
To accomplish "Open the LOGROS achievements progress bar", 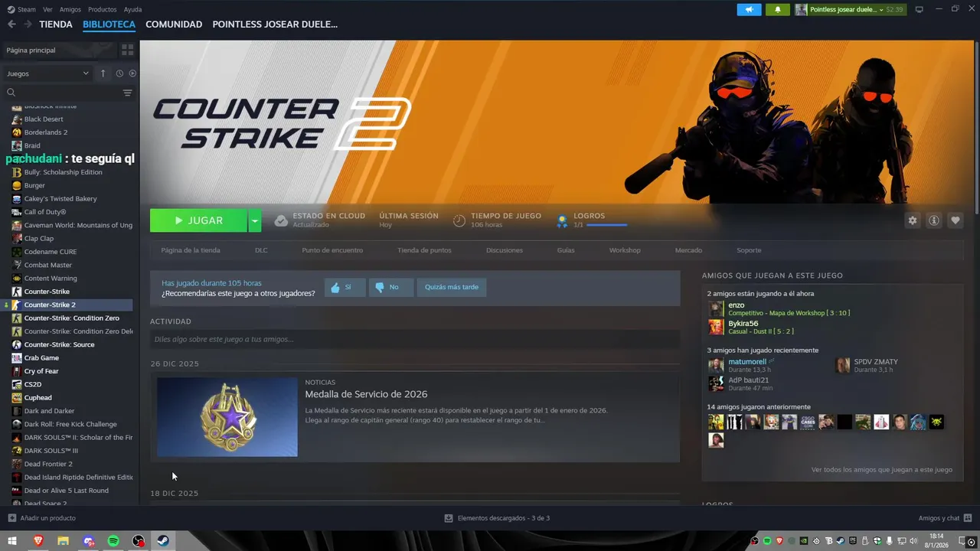I will [x=606, y=225].
